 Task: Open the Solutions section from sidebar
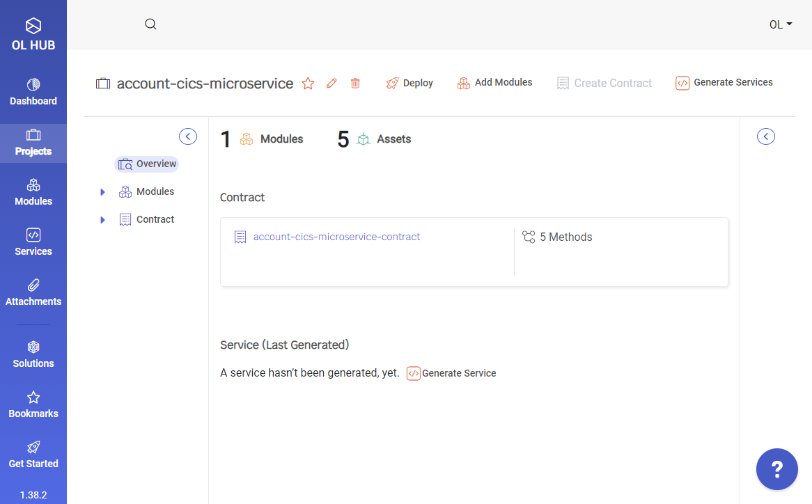click(33, 354)
